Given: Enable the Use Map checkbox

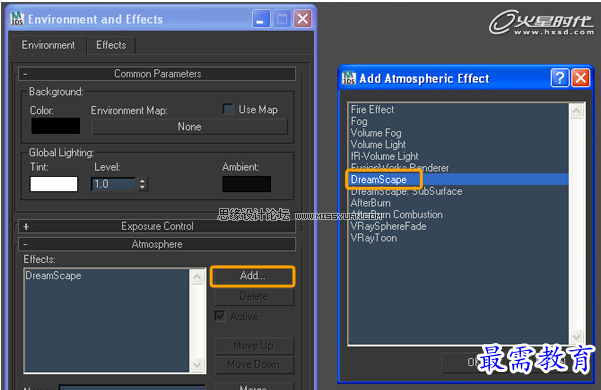Looking at the screenshot, I should tap(228, 109).
